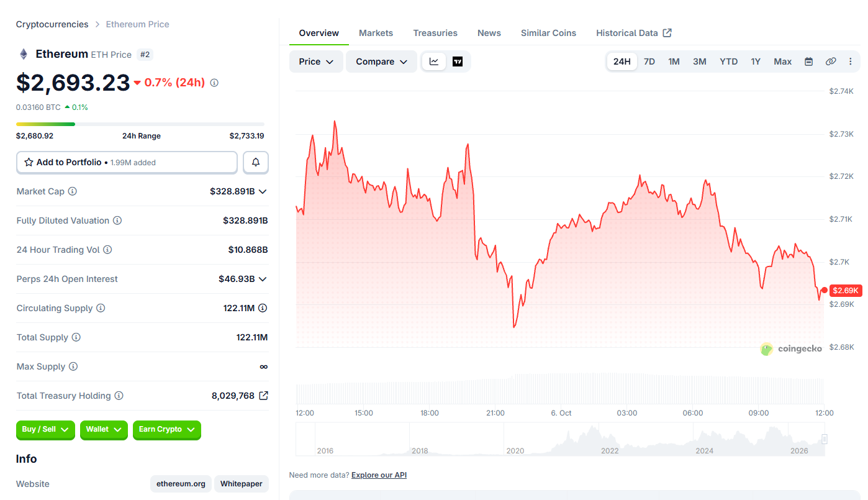Open the Whitepaper link
This screenshot has width=868, height=500.
pyautogui.click(x=242, y=484)
